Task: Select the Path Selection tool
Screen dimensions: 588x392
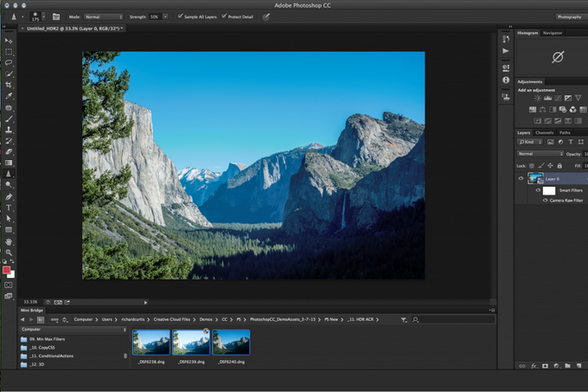Action: tap(9, 218)
